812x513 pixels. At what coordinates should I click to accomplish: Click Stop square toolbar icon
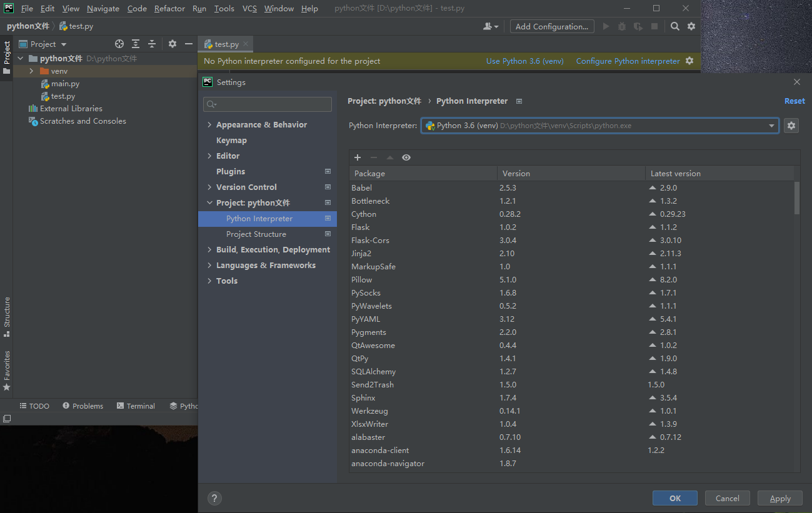pos(654,26)
